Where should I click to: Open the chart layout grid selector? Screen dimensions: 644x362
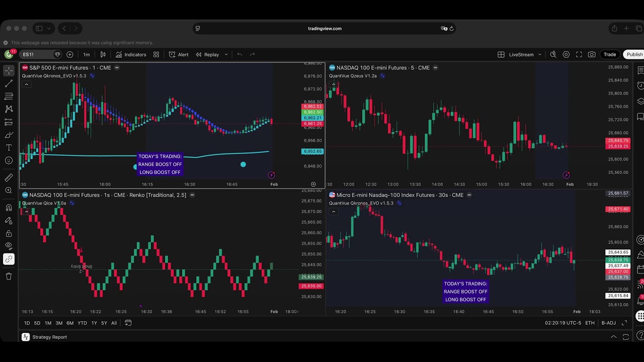501,54
